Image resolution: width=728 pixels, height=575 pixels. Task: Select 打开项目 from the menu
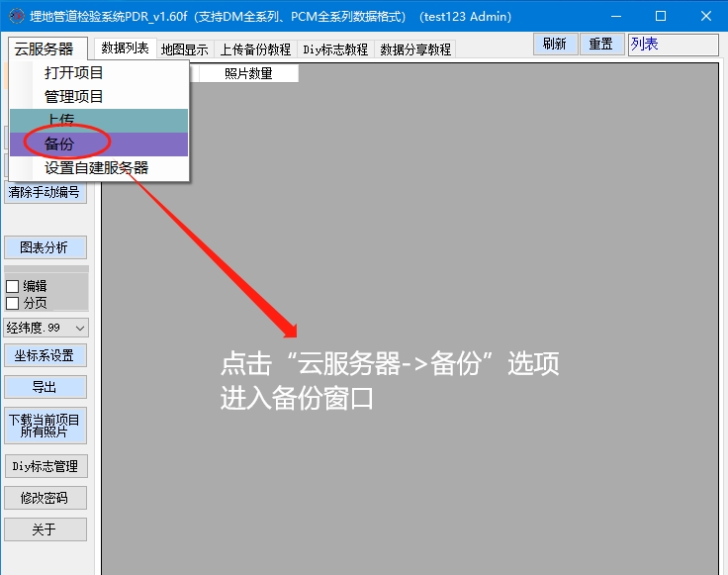click(x=74, y=73)
